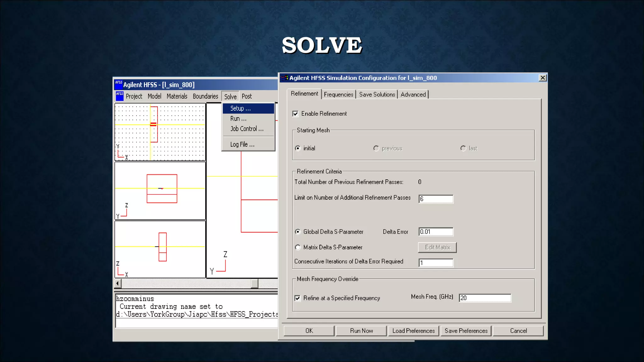Open the Project menu
The height and width of the screenshot is (362, 644).
point(134,96)
